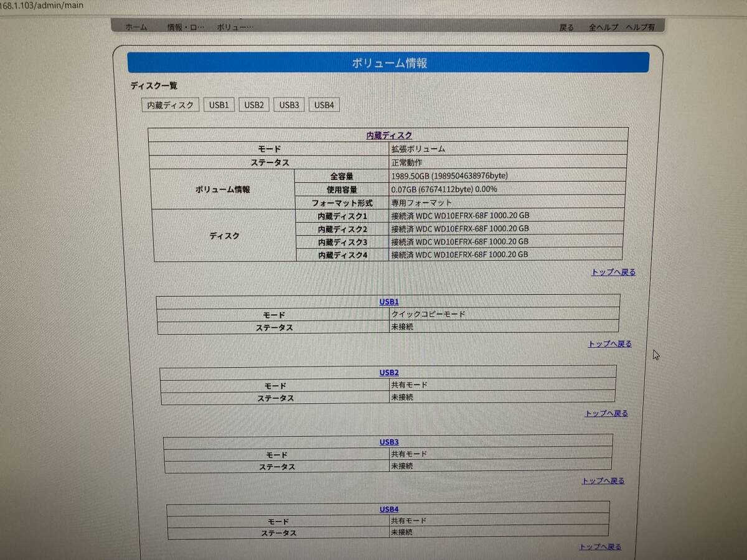The height and width of the screenshot is (560, 747).
Task: Open the USB1 table heading link
Action: [x=389, y=302]
